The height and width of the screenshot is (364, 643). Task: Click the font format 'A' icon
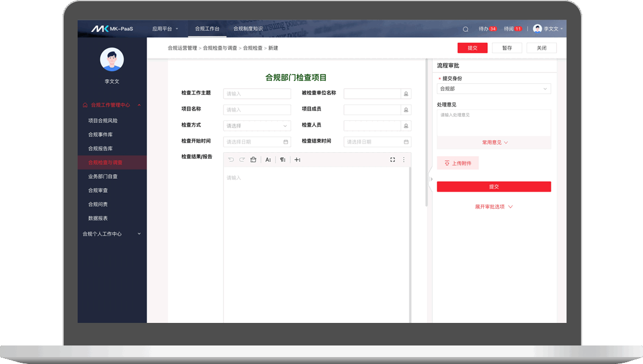(268, 160)
